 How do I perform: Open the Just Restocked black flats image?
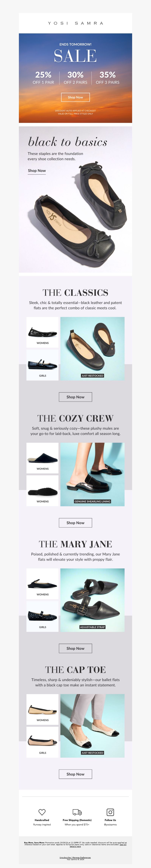pos(92,349)
